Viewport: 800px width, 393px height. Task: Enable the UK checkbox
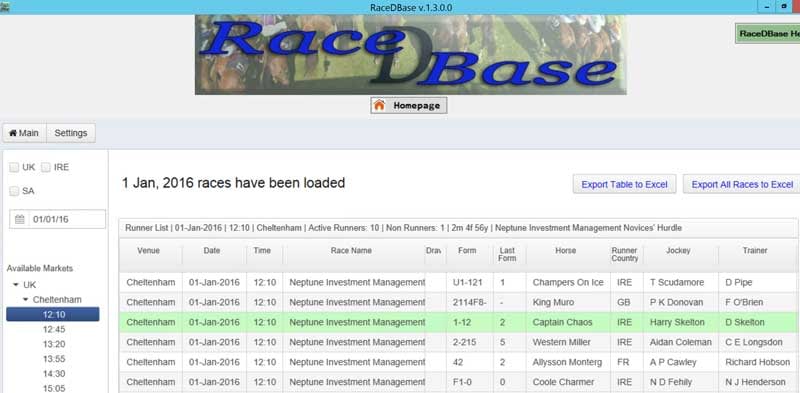pos(14,167)
